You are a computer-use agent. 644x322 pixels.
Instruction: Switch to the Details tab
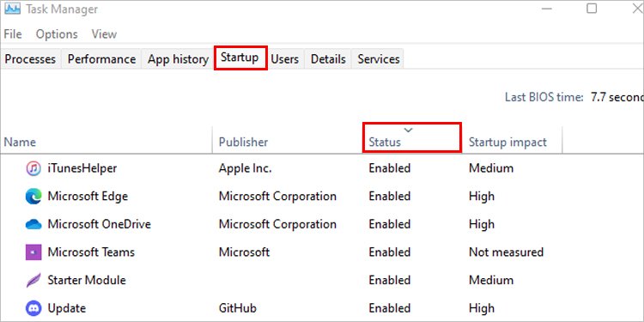click(328, 59)
